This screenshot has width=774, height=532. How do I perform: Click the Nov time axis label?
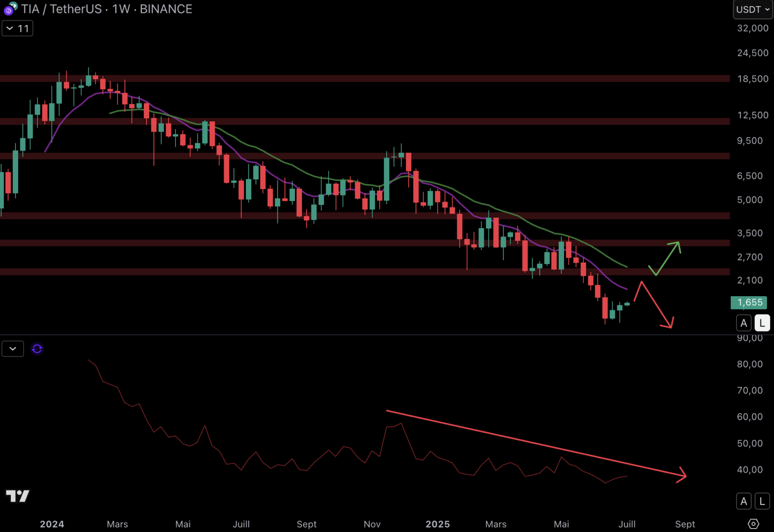click(x=372, y=524)
